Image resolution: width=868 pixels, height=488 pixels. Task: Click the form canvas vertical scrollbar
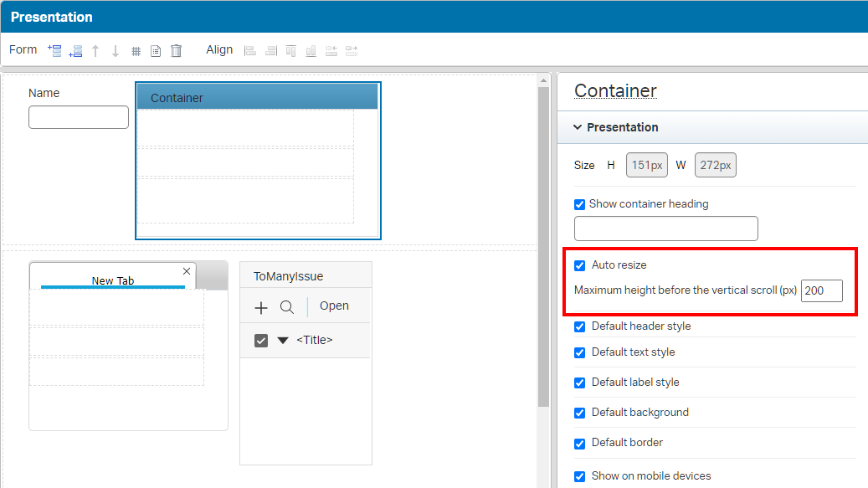[543, 247]
